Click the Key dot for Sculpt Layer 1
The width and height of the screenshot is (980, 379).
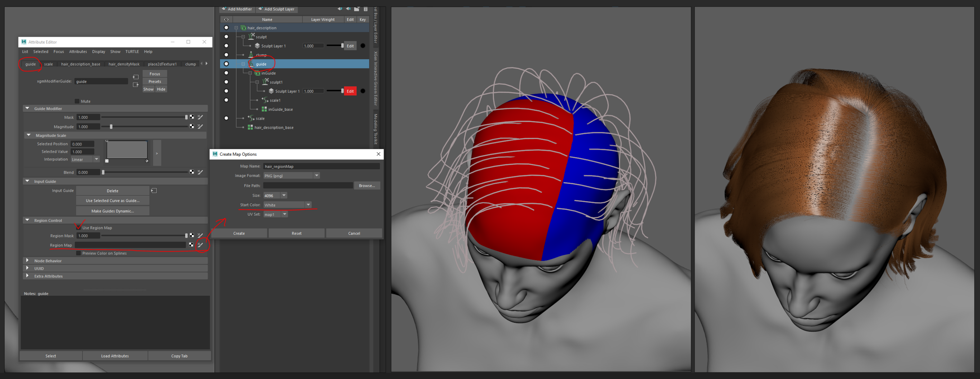point(362,46)
